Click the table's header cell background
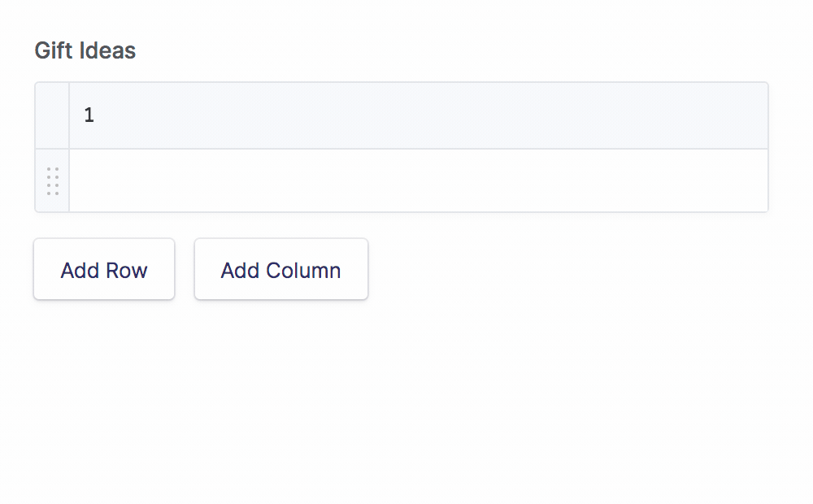The width and height of the screenshot is (813, 504). pos(406,115)
